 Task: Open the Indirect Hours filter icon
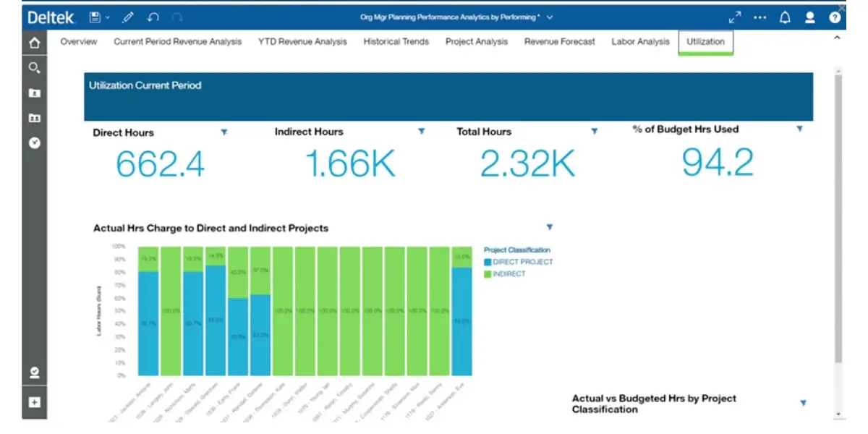(422, 131)
